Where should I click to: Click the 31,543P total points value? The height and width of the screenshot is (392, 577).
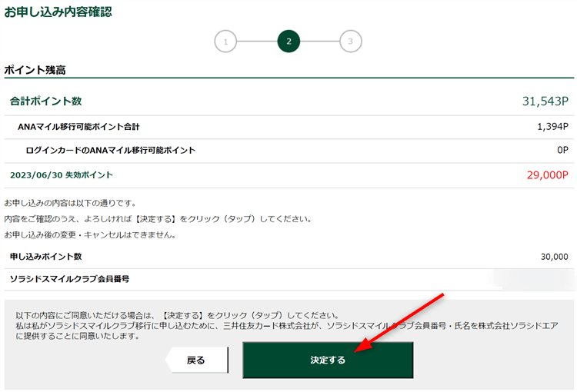pos(545,101)
